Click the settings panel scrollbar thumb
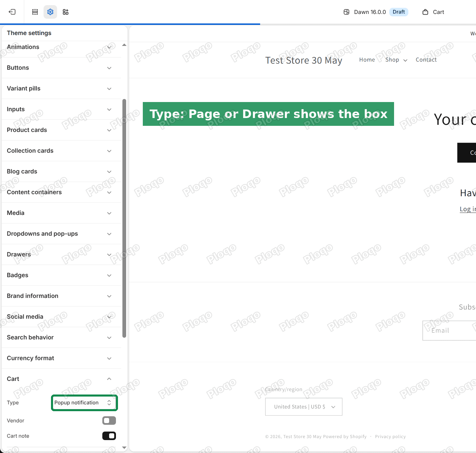The height and width of the screenshot is (453, 476). pyautogui.click(x=124, y=218)
